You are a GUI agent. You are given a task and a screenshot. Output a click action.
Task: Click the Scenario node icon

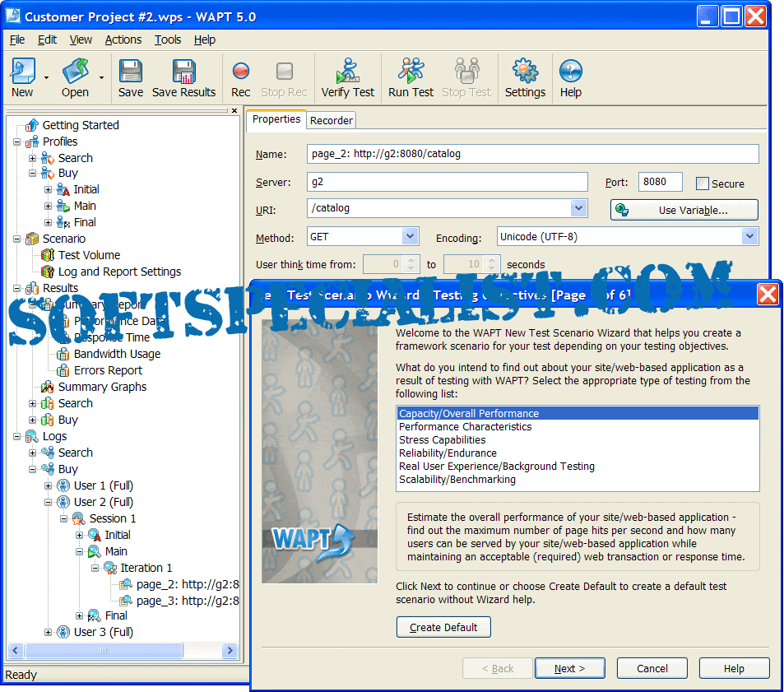32,239
